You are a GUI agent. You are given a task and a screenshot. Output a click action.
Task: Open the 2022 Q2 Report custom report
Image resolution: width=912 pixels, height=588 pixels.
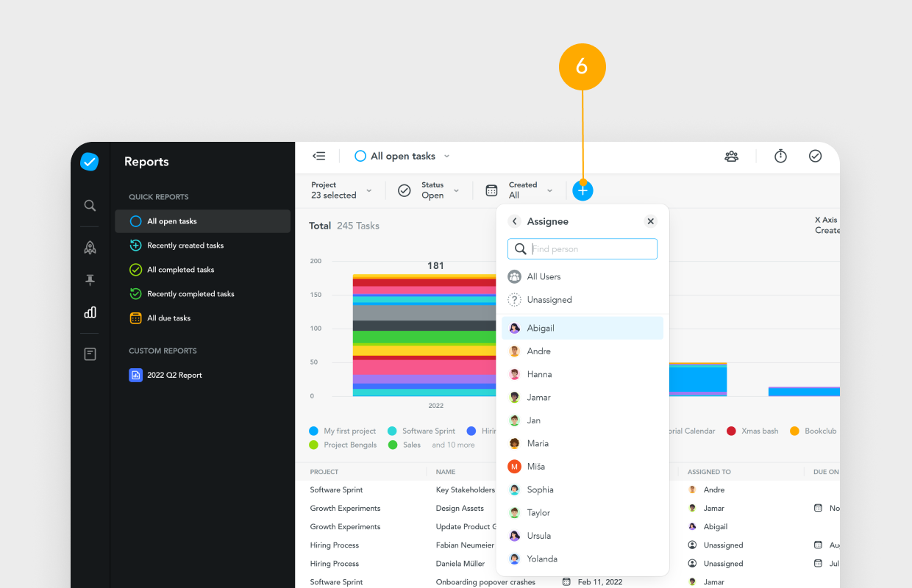[x=202, y=375]
